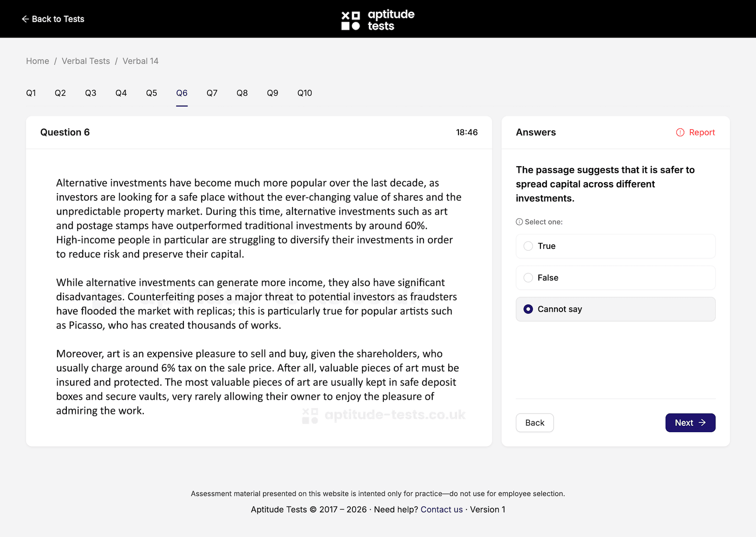Click the Back button in Answers panel
Image resolution: width=756 pixels, height=537 pixels.
[x=535, y=423]
